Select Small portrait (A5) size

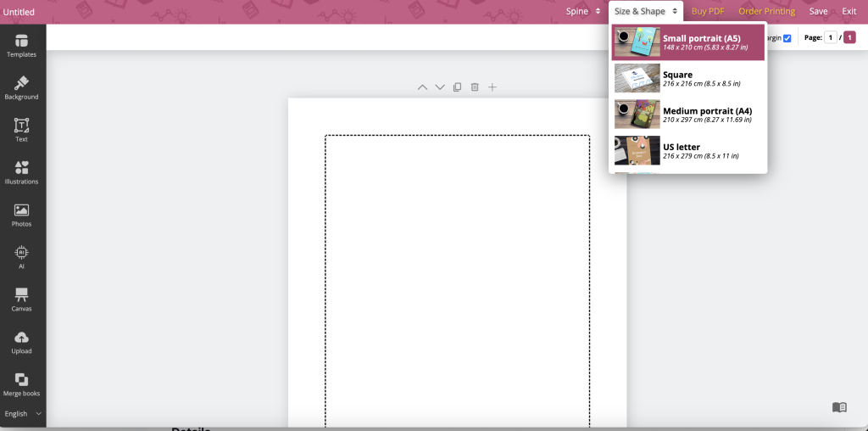[x=688, y=42]
